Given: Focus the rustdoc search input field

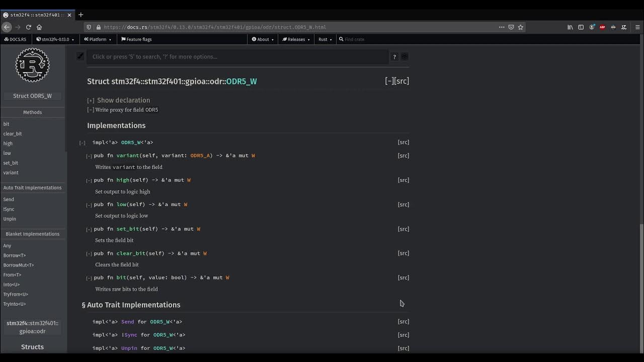Looking at the screenshot, I should click(236, 57).
